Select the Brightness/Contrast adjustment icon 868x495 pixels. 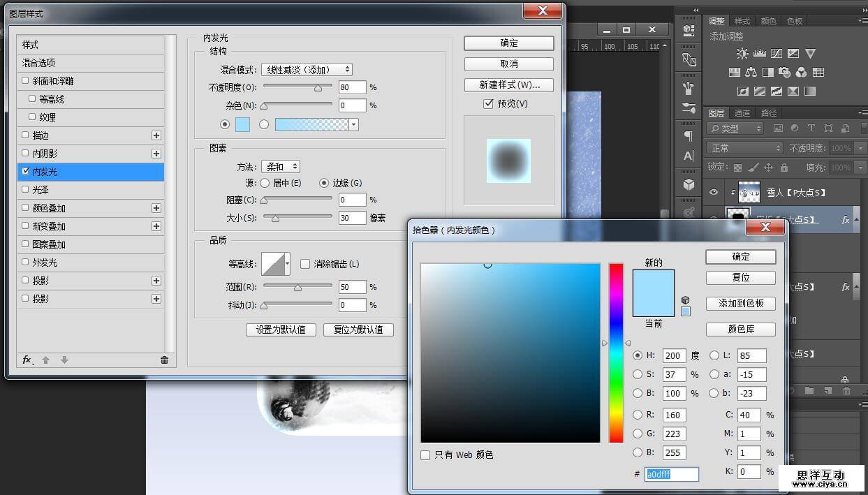pos(742,53)
